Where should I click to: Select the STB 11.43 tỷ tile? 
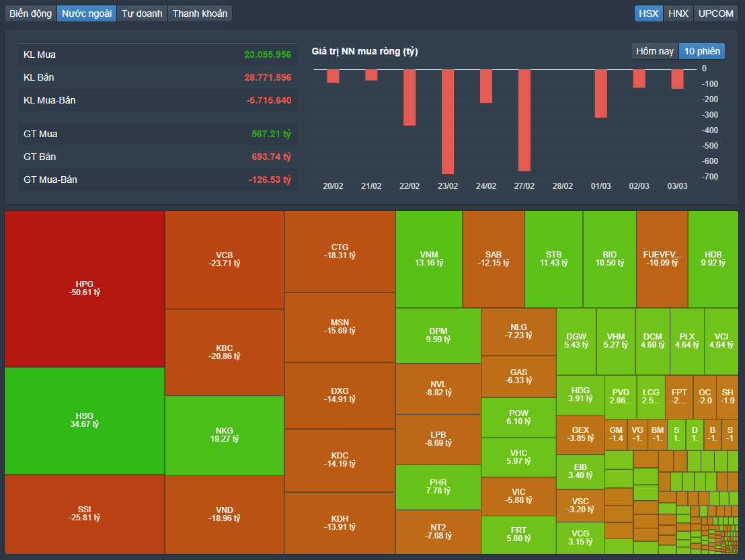click(553, 259)
